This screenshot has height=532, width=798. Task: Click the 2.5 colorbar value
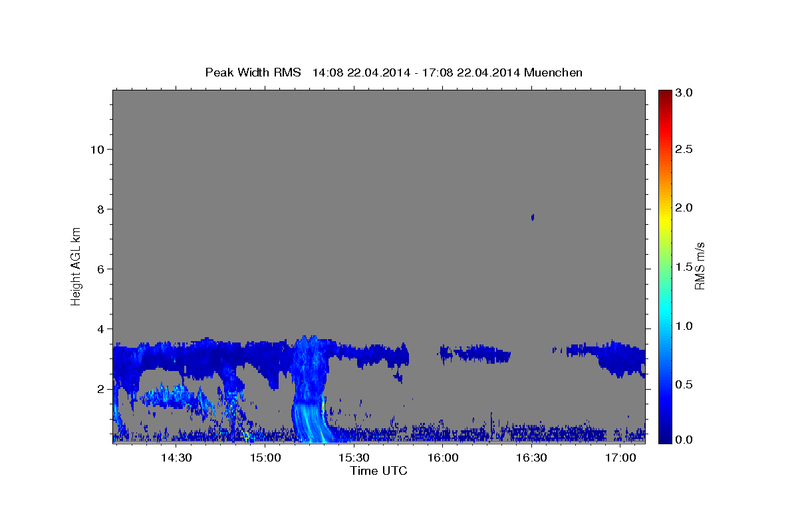(685, 150)
